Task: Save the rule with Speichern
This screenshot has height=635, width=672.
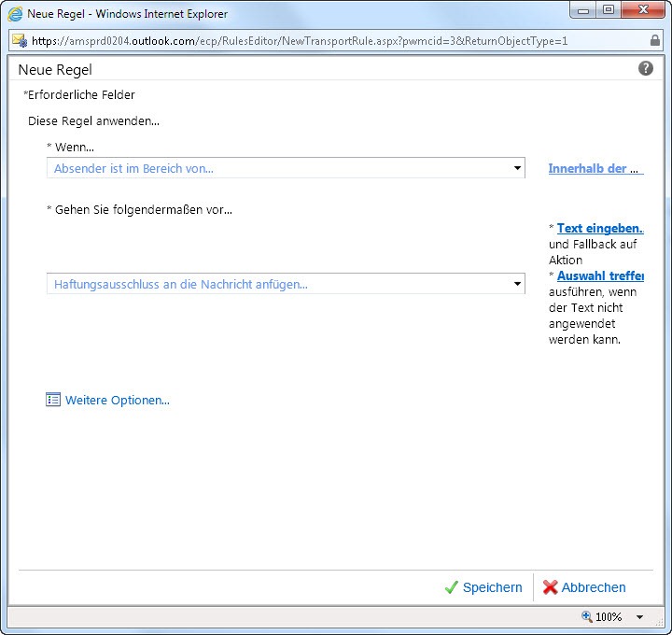Action: [493, 587]
